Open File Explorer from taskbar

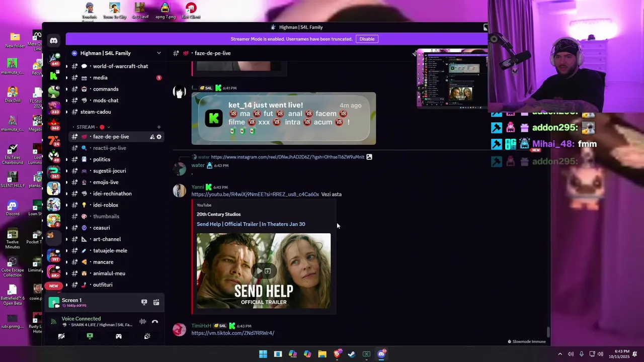pos(322,354)
